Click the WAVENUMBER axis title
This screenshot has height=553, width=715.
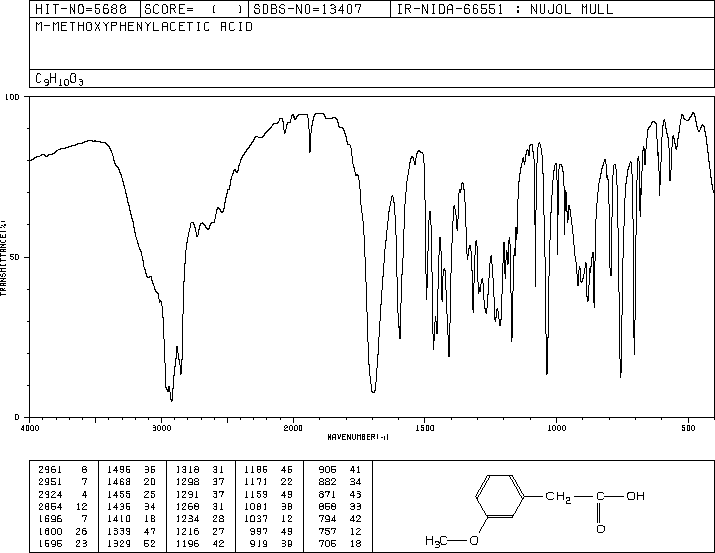tap(358, 437)
